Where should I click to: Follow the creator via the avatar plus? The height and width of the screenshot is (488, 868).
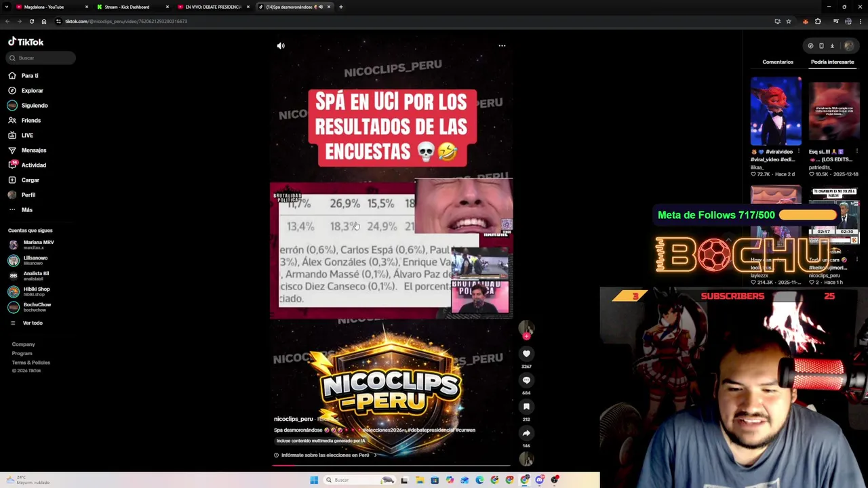coord(526,336)
